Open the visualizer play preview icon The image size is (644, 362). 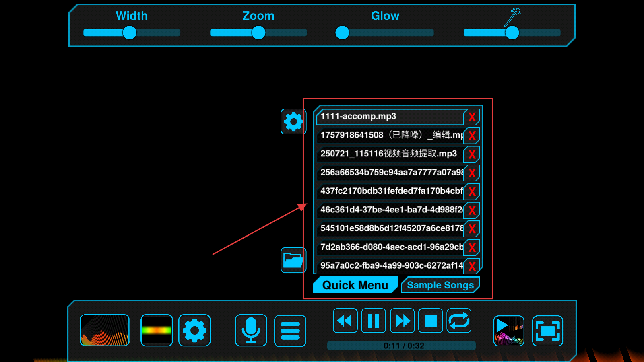coord(509,331)
